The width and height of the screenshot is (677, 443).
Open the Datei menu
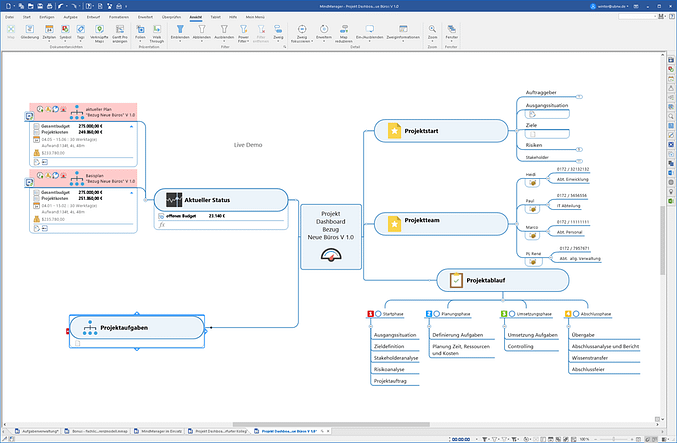pos(9,17)
